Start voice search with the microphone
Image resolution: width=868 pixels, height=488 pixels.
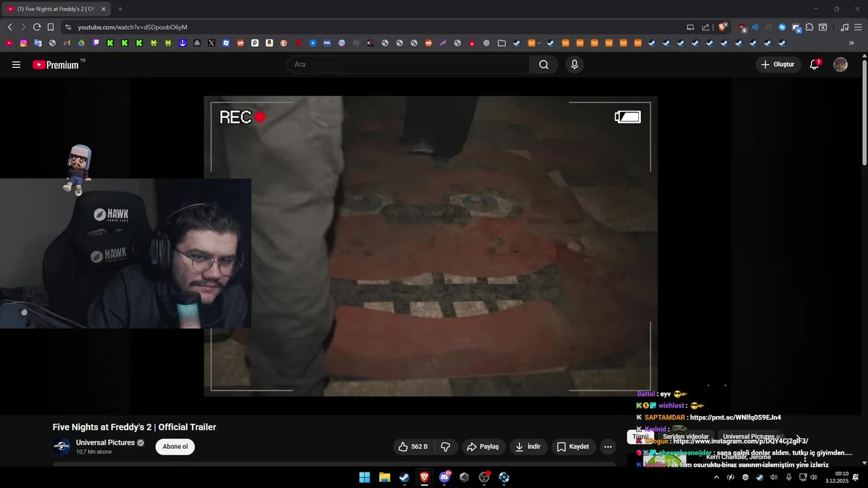tap(574, 64)
